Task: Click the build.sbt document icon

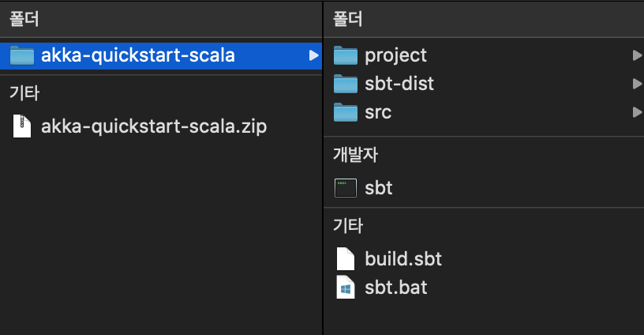Action: [346, 258]
